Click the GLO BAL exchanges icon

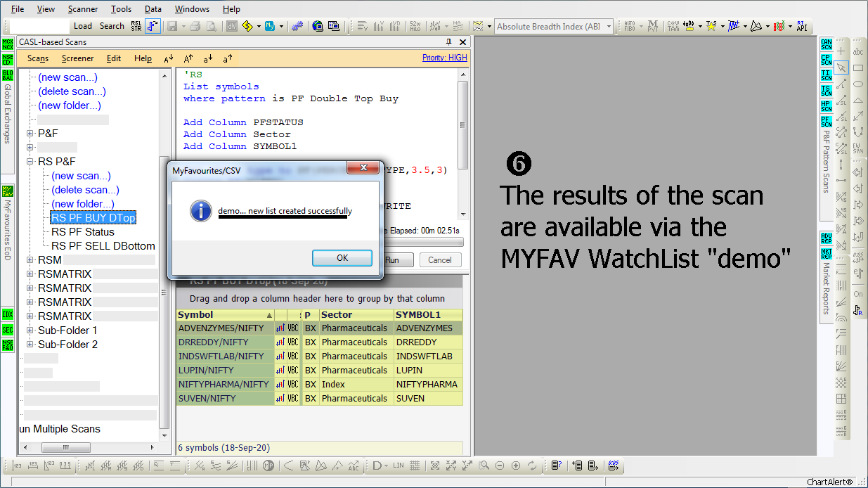8,75
